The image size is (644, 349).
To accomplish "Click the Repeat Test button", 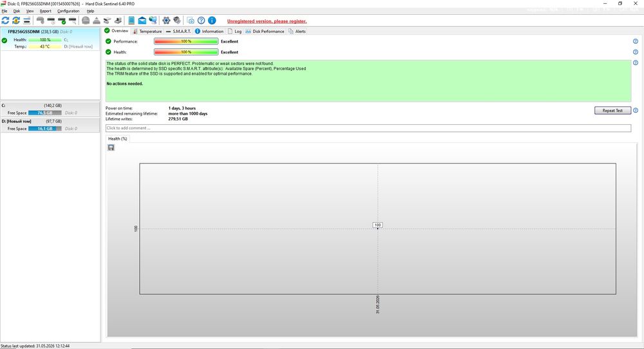I will pos(612,111).
